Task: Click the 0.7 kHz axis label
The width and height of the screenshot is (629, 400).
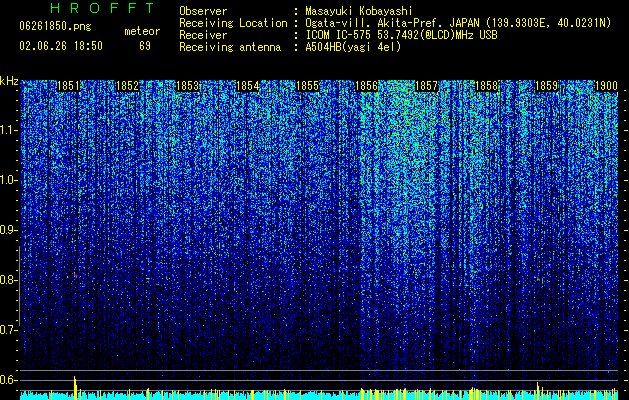Action: click(9, 330)
